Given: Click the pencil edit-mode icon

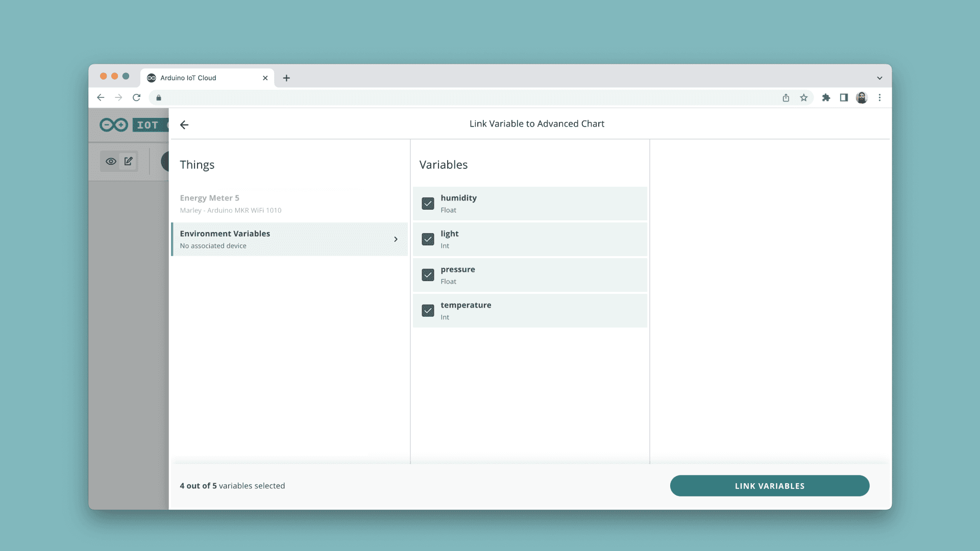Looking at the screenshot, I should click(128, 161).
